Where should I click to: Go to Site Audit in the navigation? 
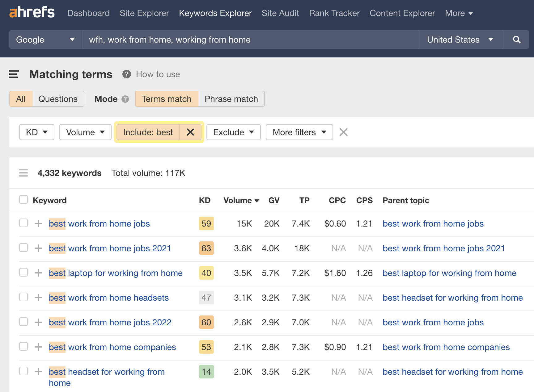(x=280, y=13)
